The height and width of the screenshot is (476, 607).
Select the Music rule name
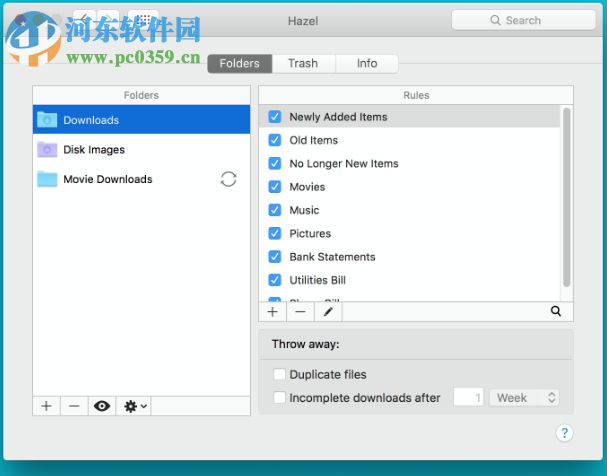(x=304, y=210)
